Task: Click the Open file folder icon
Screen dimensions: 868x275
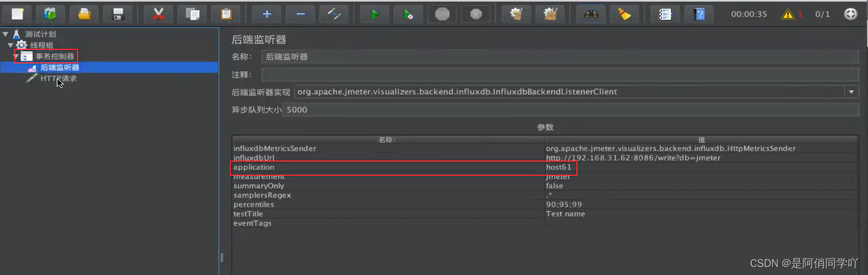Action: (x=84, y=14)
